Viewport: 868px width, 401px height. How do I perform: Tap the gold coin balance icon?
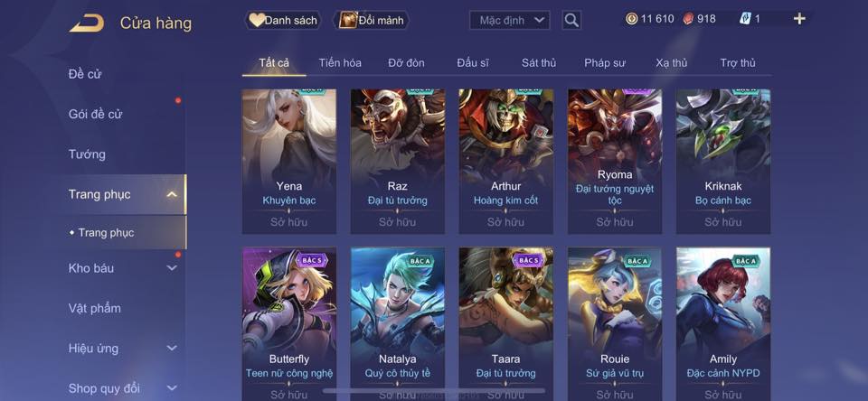coord(631,19)
